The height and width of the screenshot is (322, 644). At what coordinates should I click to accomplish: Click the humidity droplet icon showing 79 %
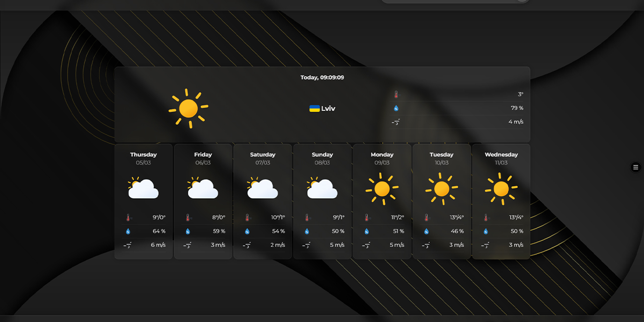[396, 108]
